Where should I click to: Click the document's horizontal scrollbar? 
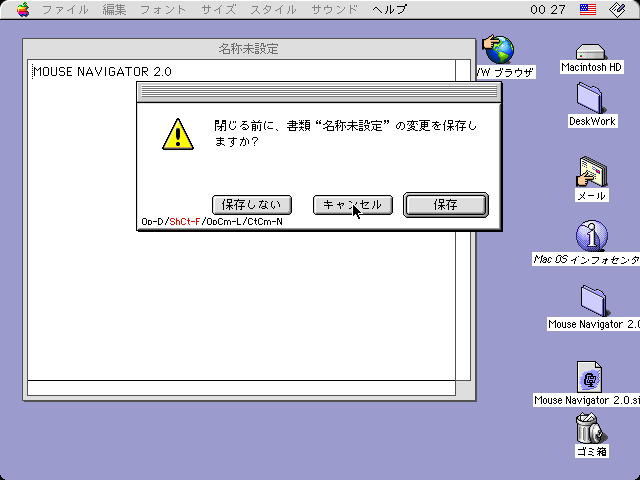[241, 388]
